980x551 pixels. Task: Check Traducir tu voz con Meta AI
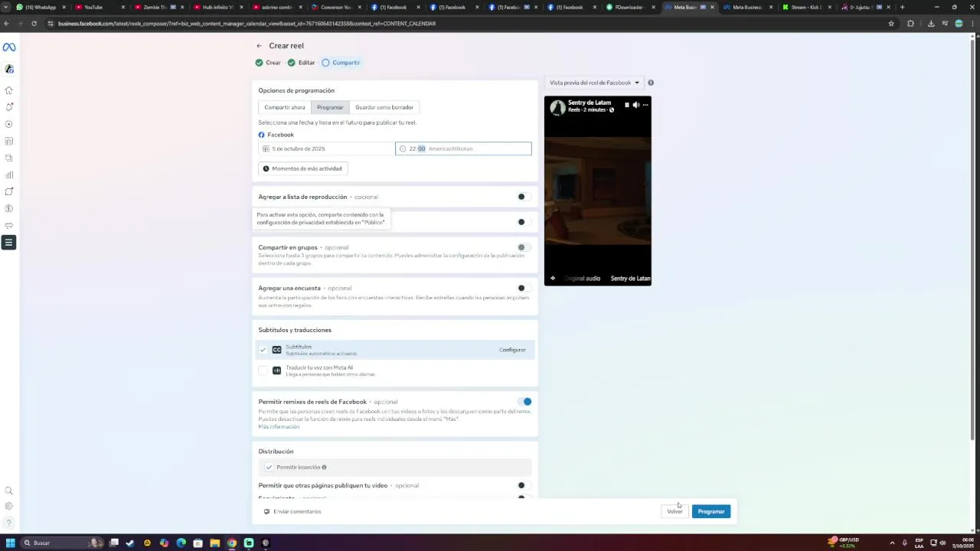[263, 370]
